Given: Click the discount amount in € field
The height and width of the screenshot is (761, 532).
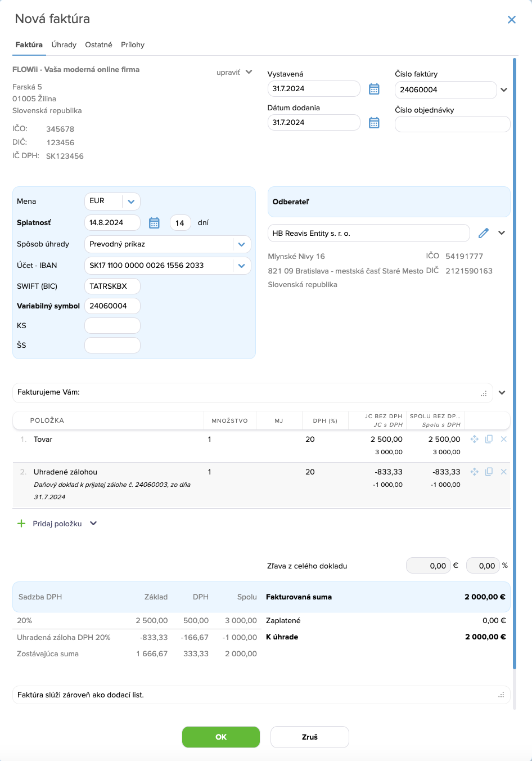Looking at the screenshot, I should [x=429, y=566].
